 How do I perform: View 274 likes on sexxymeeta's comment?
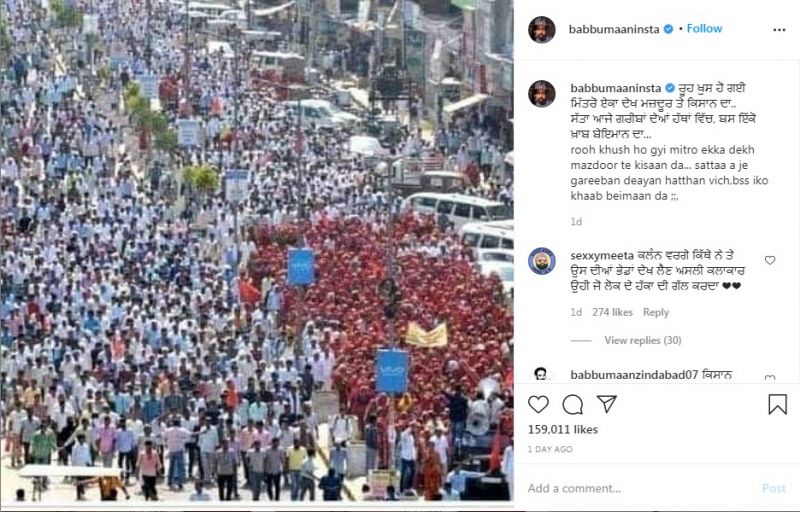(x=612, y=312)
